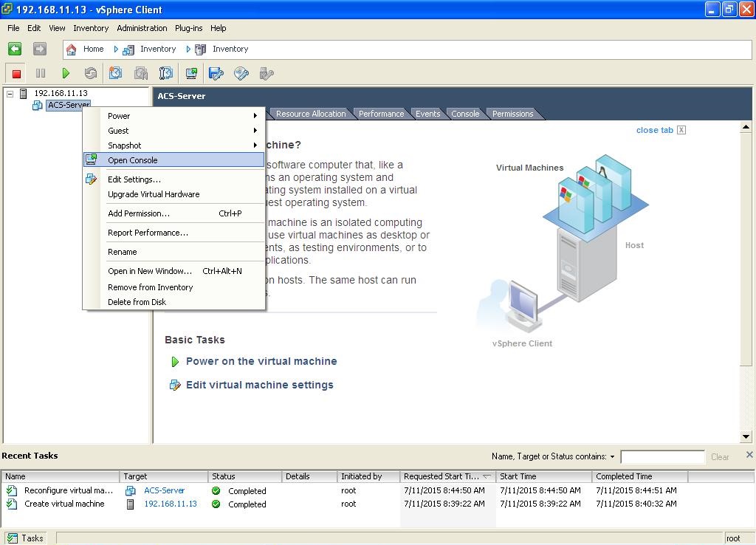The height and width of the screenshot is (545, 756).
Task: Click the Take Snapshot toolbar icon
Action: click(115, 73)
